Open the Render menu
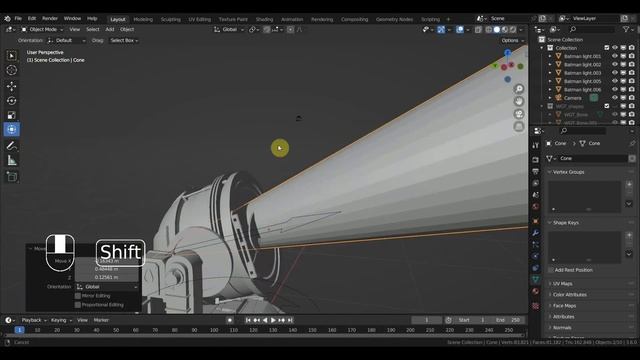 [50, 19]
